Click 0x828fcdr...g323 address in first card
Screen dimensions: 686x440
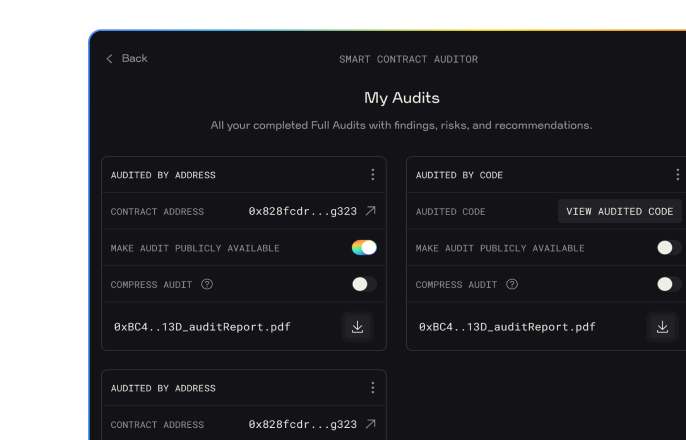point(303,211)
